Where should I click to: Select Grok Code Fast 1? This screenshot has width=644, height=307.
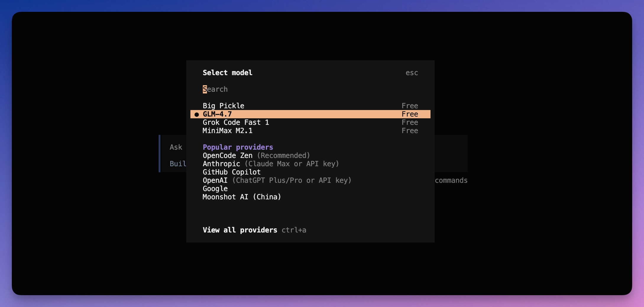tap(236, 122)
